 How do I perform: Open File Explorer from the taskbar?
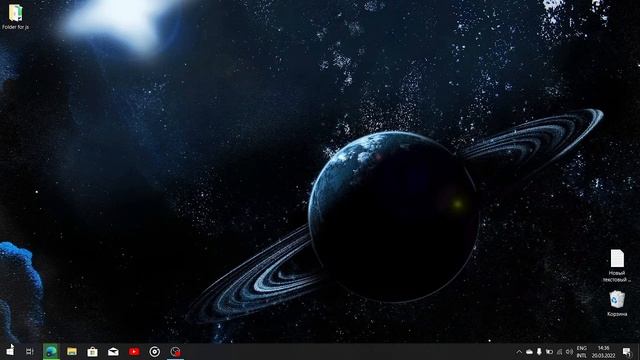coord(72,351)
